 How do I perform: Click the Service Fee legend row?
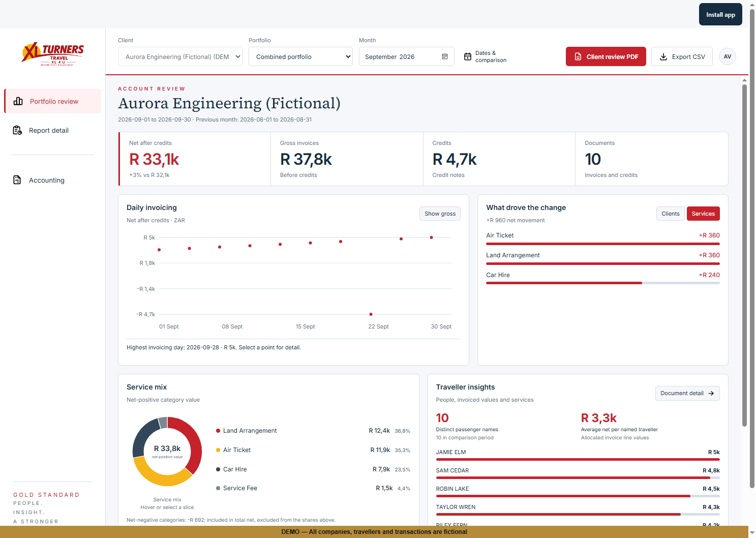[313, 488]
